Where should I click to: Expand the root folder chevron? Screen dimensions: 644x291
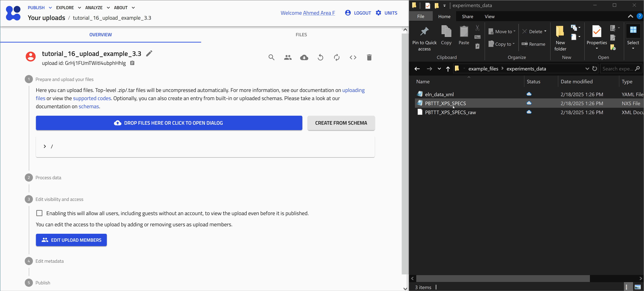(45, 146)
